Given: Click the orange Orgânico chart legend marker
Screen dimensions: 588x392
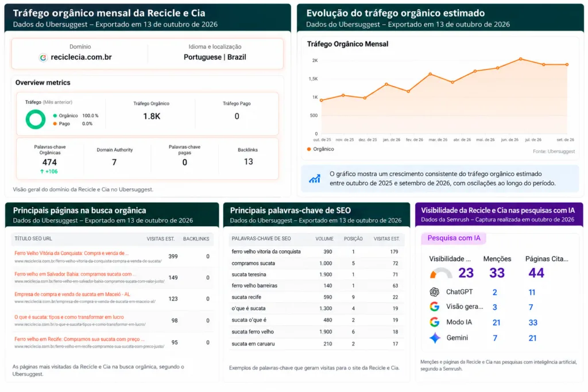Looking at the screenshot, I should (308, 149).
